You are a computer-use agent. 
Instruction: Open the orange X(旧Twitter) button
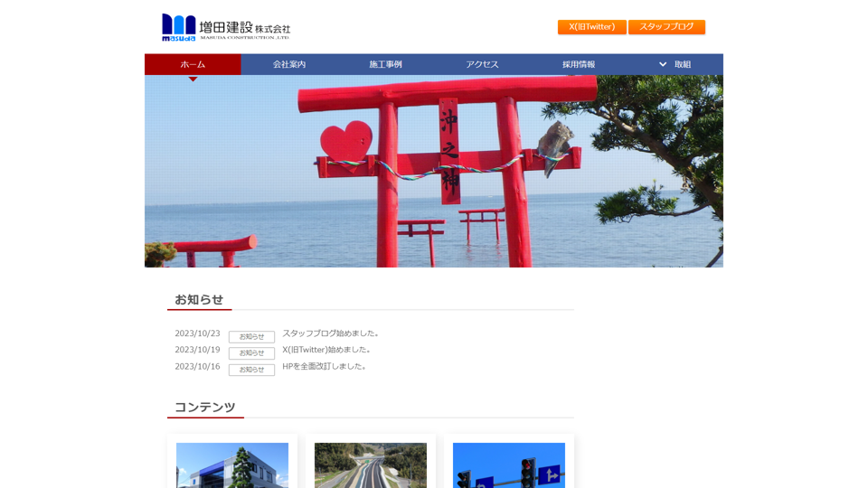pyautogui.click(x=591, y=27)
